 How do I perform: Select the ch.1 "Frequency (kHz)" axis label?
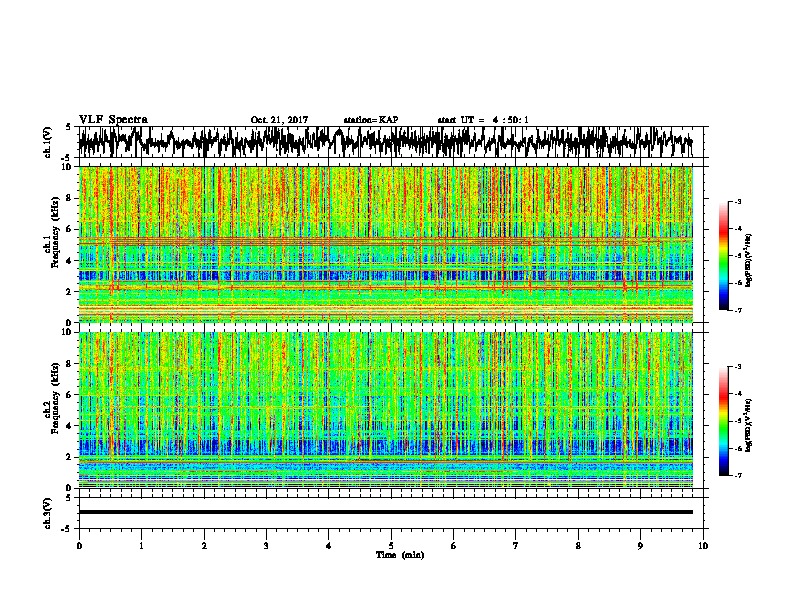coord(55,233)
